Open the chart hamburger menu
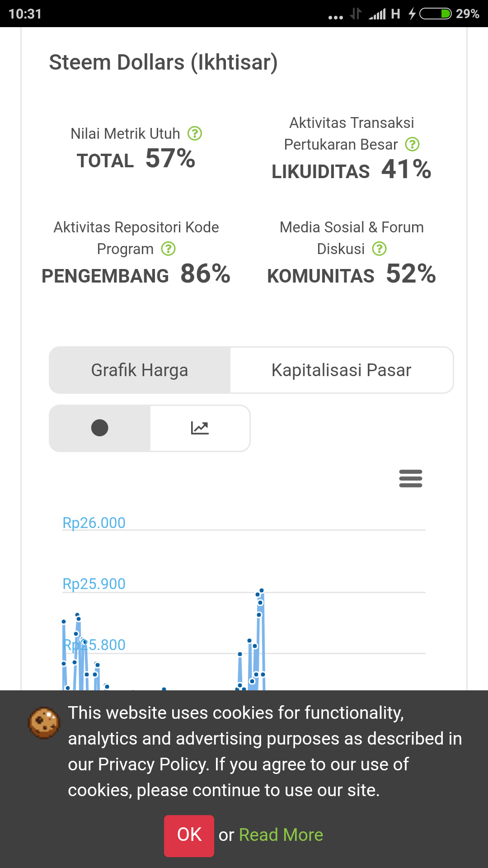Viewport: 488px width, 868px height. (x=410, y=478)
